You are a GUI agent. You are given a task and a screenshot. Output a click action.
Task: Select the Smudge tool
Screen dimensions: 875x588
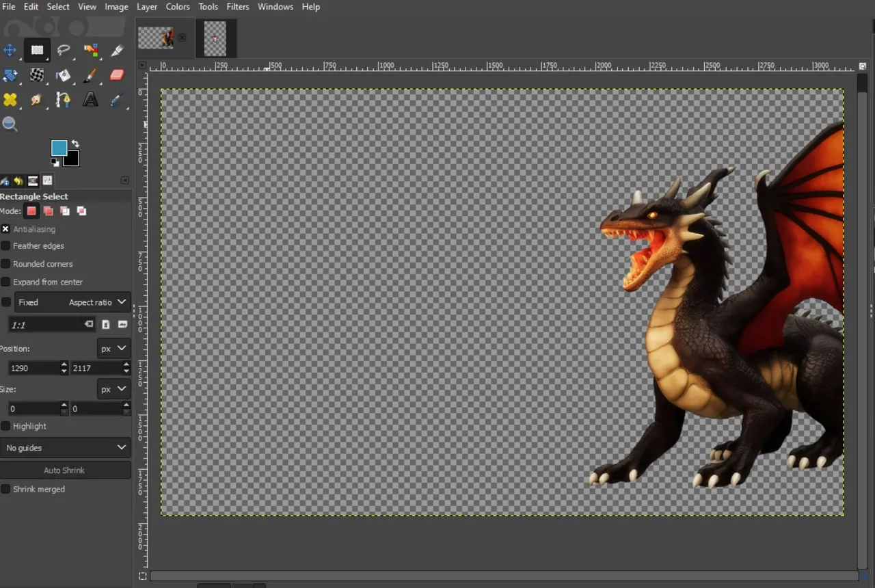[x=37, y=100]
